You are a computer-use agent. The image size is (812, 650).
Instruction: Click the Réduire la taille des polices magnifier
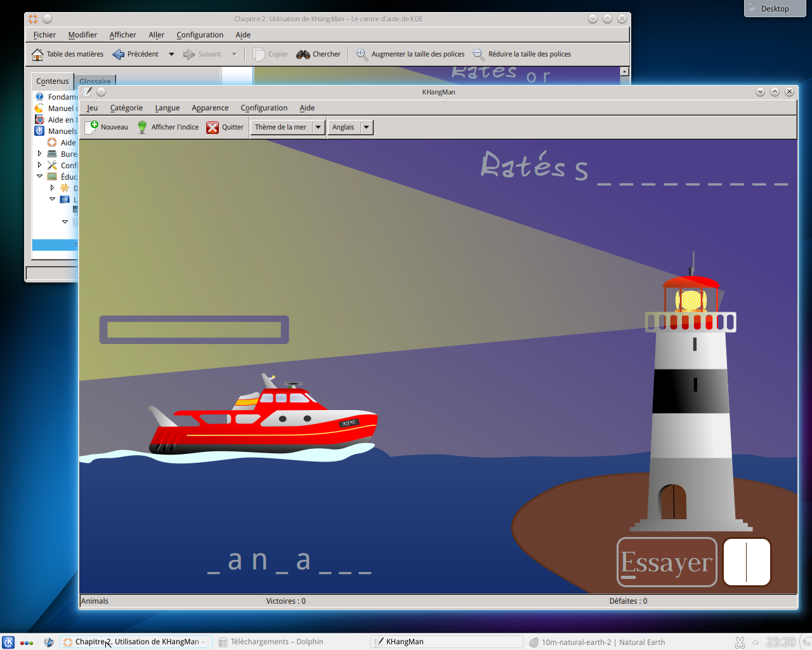(x=479, y=55)
